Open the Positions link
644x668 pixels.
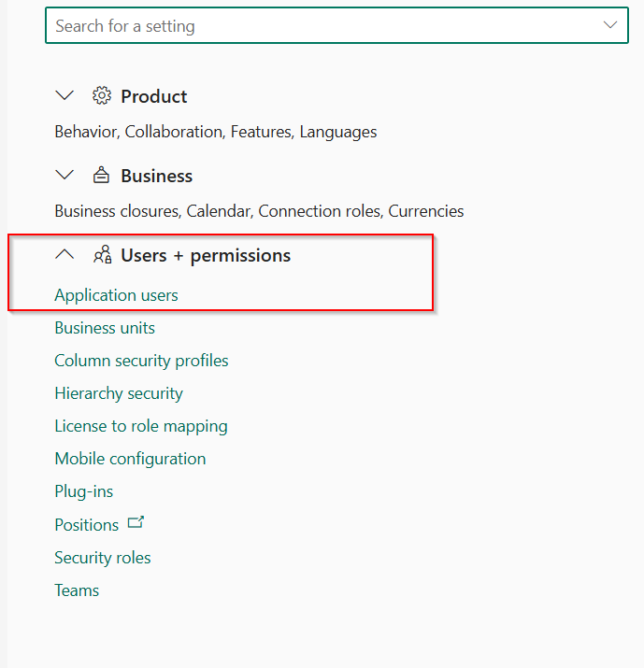[87, 525]
